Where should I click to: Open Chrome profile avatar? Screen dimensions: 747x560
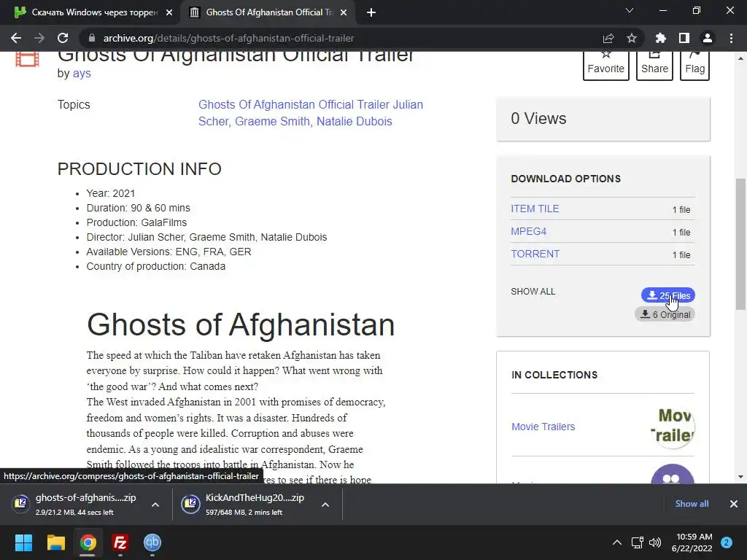[x=708, y=38]
